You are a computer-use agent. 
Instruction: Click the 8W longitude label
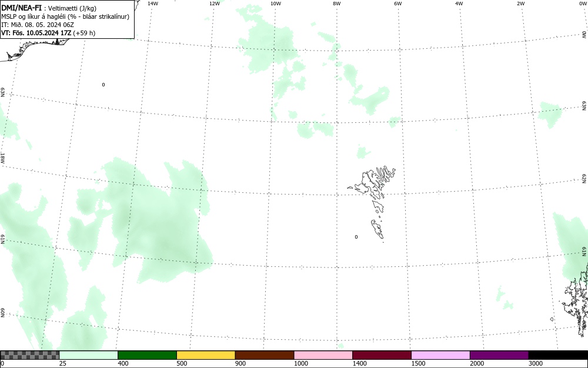pos(337,4)
